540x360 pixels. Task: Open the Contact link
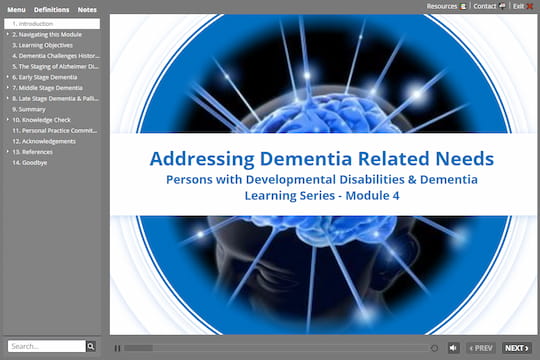click(x=485, y=6)
